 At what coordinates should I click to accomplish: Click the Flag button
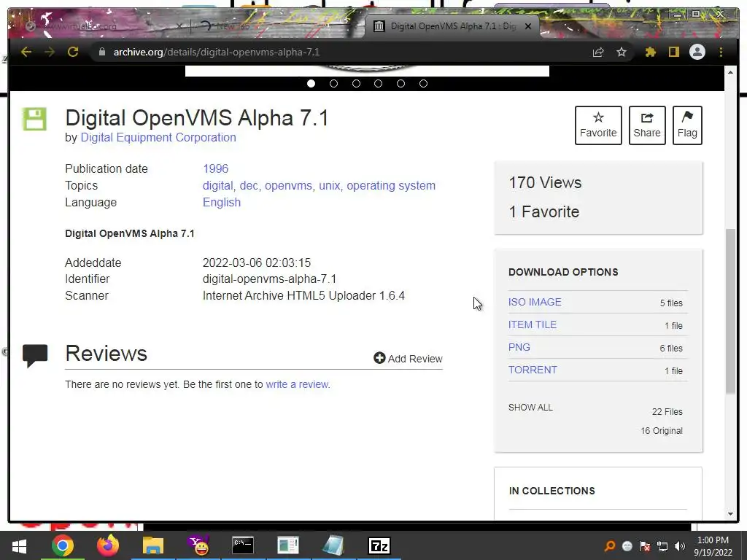pos(687,125)
